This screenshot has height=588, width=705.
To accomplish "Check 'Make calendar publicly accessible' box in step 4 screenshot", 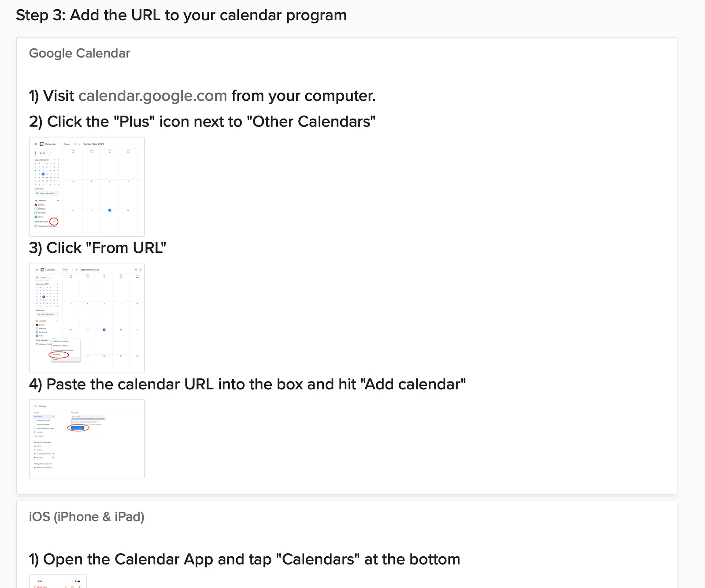I will [x=72, y=422].
